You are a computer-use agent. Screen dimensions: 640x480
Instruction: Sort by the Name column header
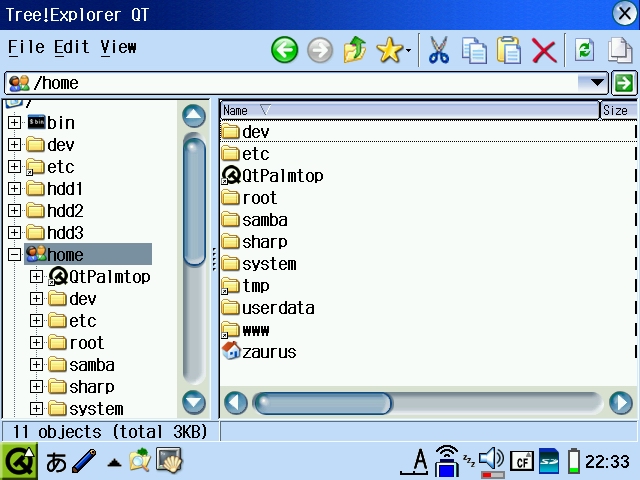pos(409,110)
